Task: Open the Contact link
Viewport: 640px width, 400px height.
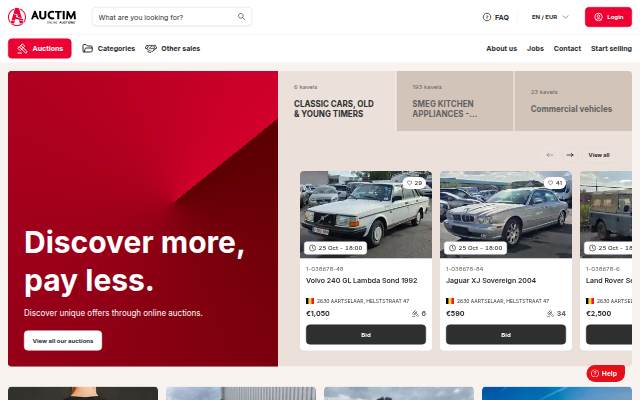Action: point(567,49)
